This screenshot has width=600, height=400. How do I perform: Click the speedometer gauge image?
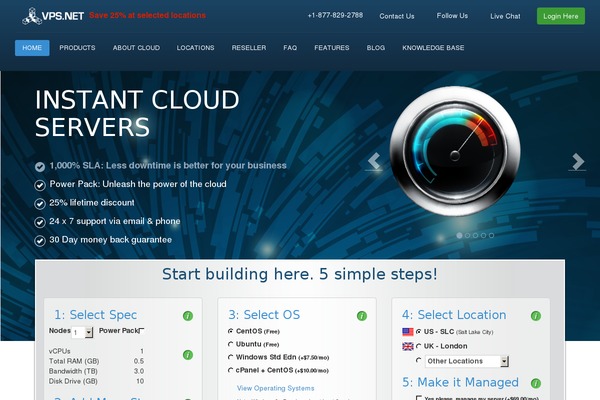455,151
